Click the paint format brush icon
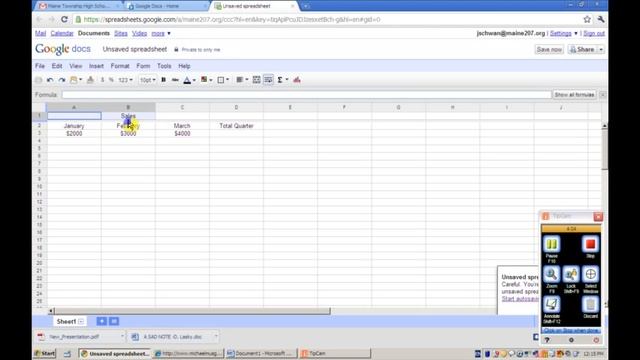 pyautogui.click(x=90, y=80)
